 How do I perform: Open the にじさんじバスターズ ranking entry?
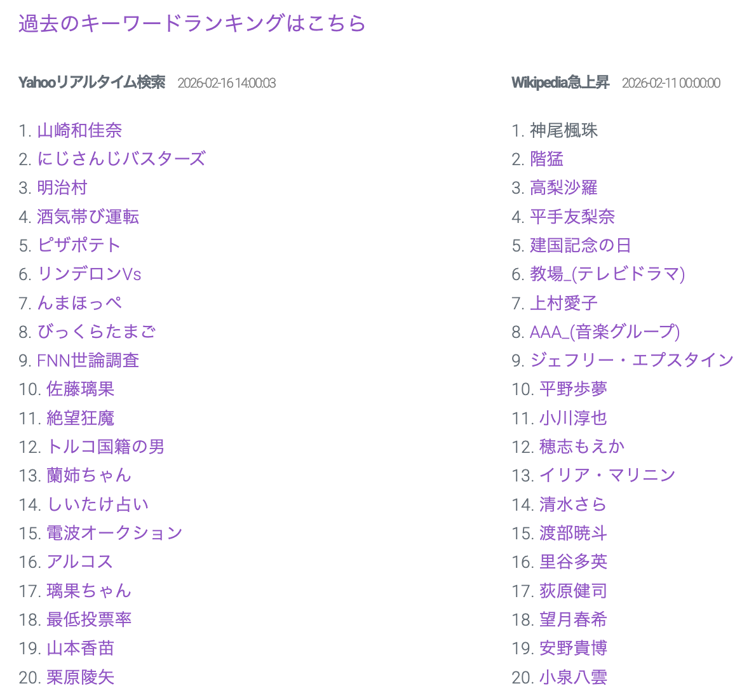pos(121,159)
